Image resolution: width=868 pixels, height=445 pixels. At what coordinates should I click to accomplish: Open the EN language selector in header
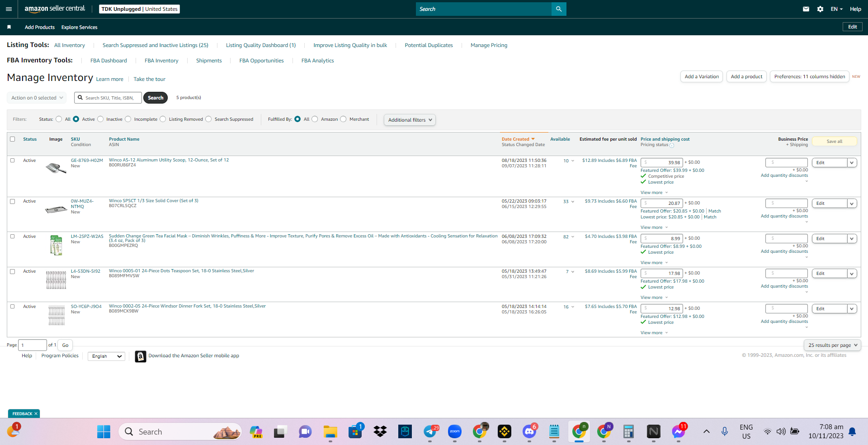pos(836,9)
